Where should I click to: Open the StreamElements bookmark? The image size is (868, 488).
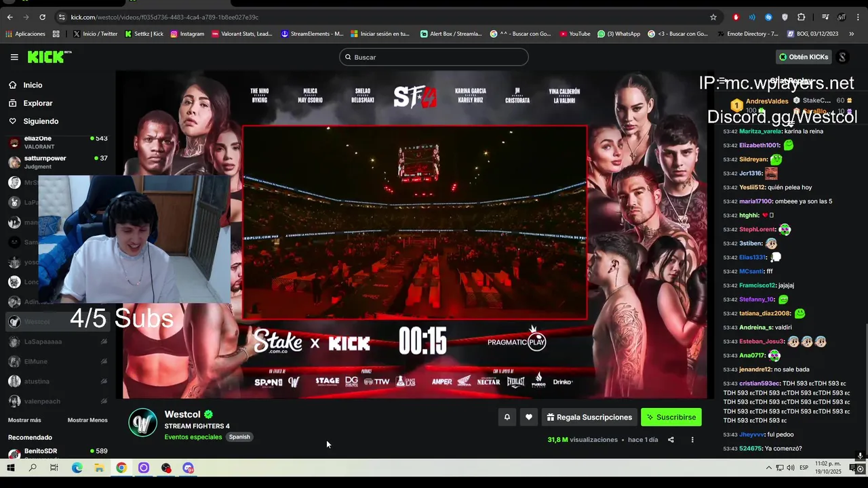tap(313, 34)
